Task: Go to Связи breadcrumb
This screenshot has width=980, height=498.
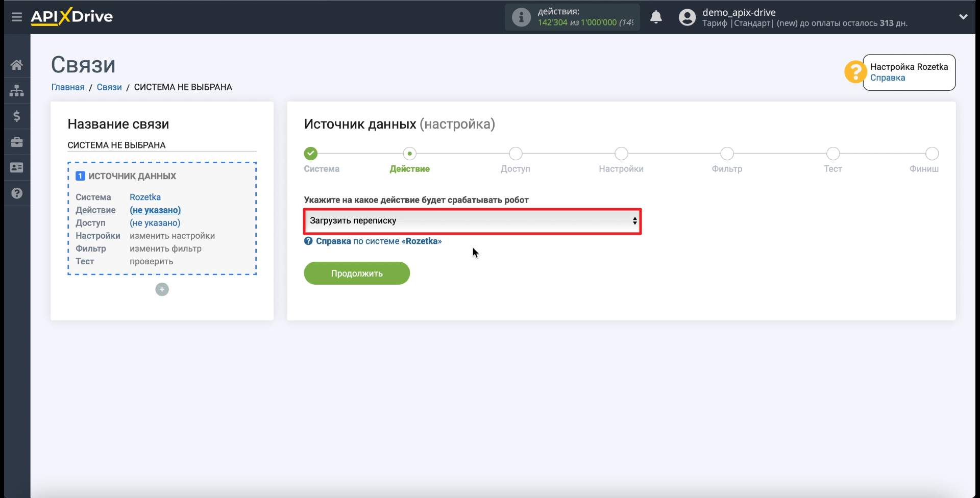Action: 109,87
